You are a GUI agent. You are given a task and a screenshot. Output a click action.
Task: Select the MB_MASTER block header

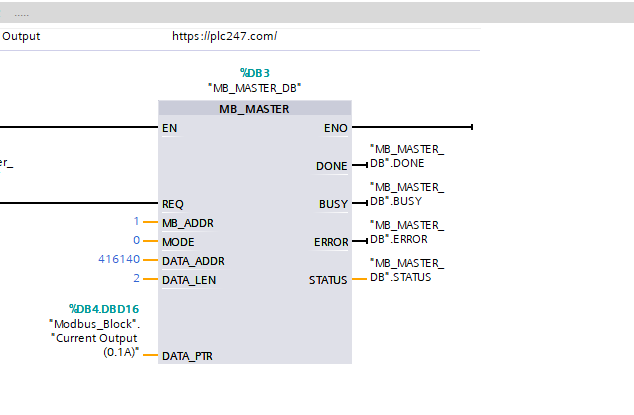255,109
